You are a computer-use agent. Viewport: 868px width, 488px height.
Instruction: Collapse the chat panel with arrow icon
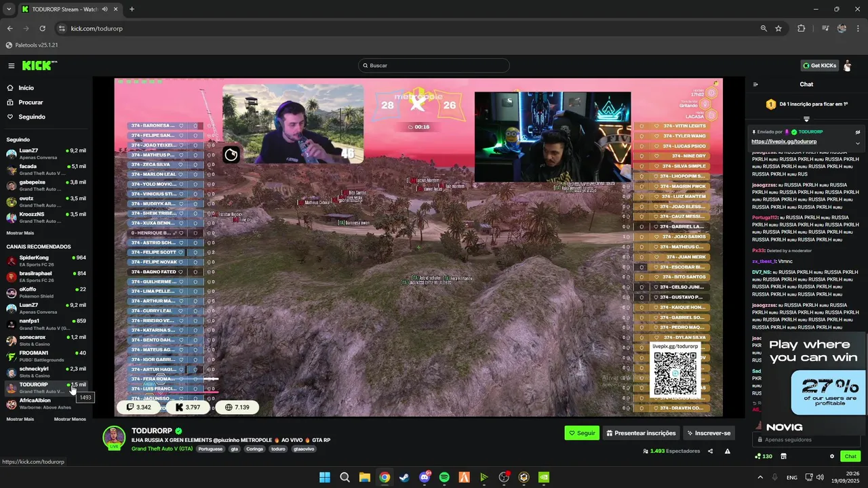755,85
